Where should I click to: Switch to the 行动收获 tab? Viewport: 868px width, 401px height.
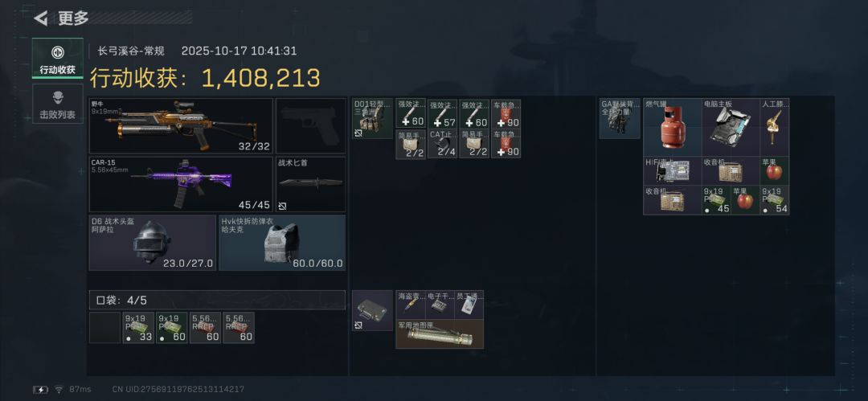pos(58,58)
